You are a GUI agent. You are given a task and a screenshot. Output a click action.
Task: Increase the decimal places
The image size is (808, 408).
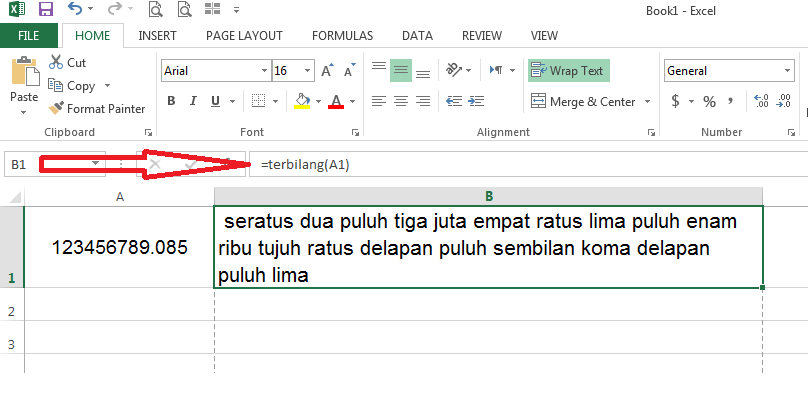tap(761, 101)
